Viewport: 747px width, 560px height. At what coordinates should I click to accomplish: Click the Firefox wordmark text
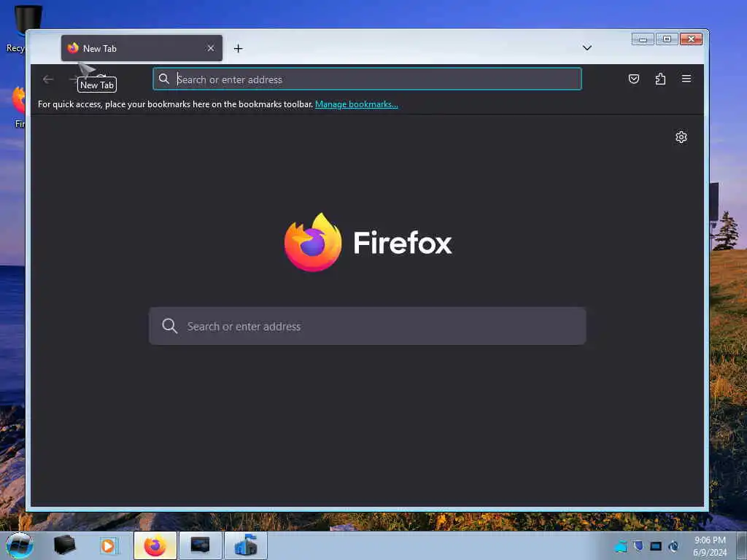pyautogui.click(x=403, y=243)
